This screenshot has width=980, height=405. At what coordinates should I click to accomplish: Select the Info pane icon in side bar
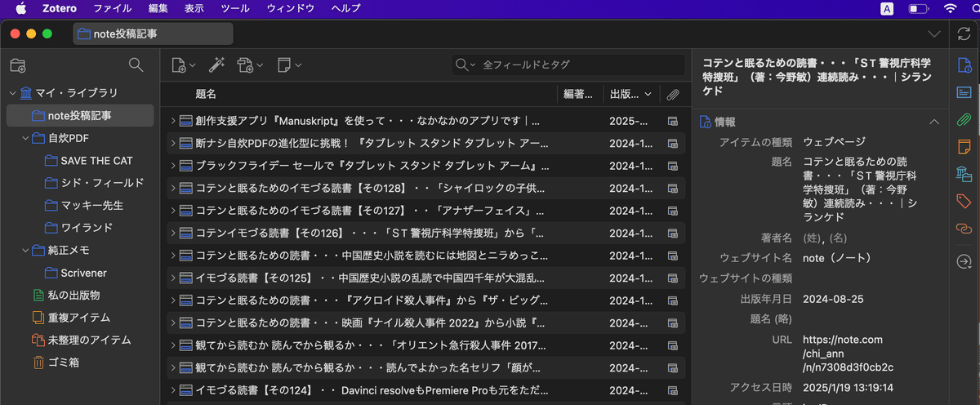coord(964,65)
